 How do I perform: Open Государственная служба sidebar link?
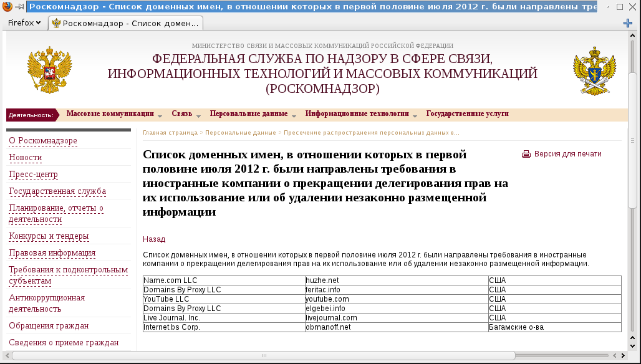tap(57, 191)
